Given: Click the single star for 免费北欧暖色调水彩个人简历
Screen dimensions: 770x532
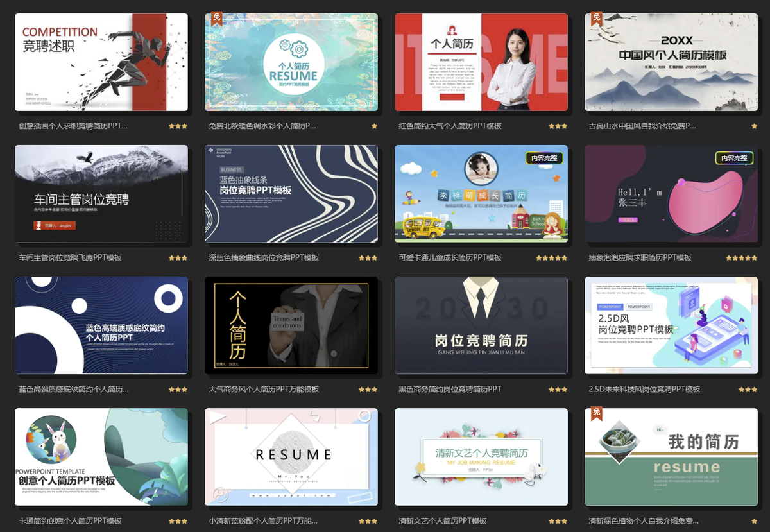Looking at the screenshot, I should (375, 126).
